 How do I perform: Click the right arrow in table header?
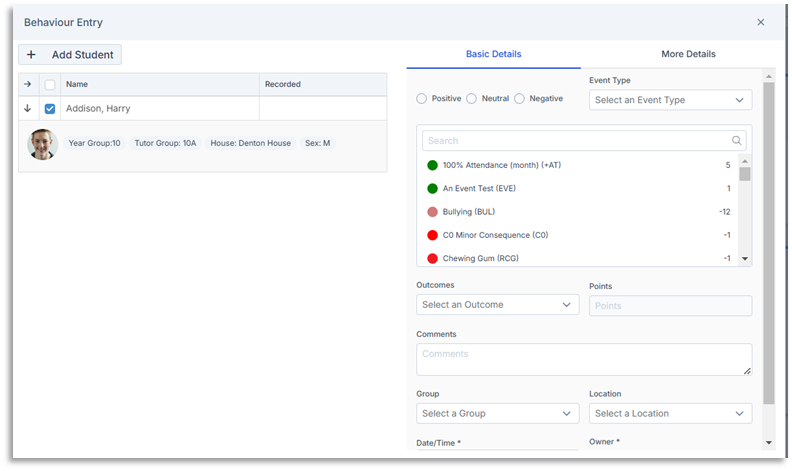point(28,85)
